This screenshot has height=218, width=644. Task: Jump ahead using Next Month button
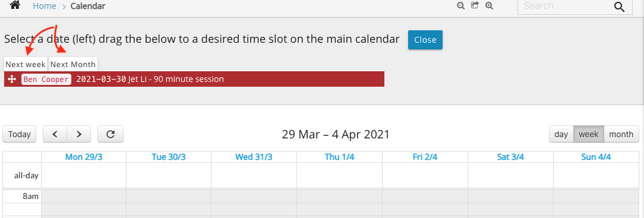[73, 64]
